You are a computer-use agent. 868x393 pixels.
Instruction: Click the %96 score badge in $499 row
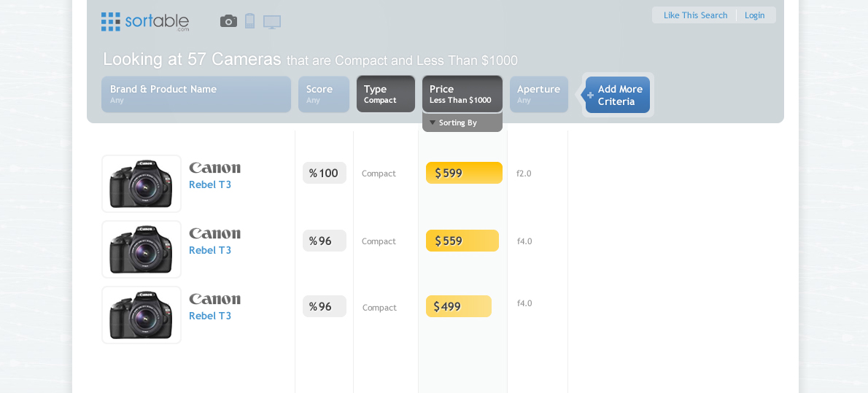point(325,306)
